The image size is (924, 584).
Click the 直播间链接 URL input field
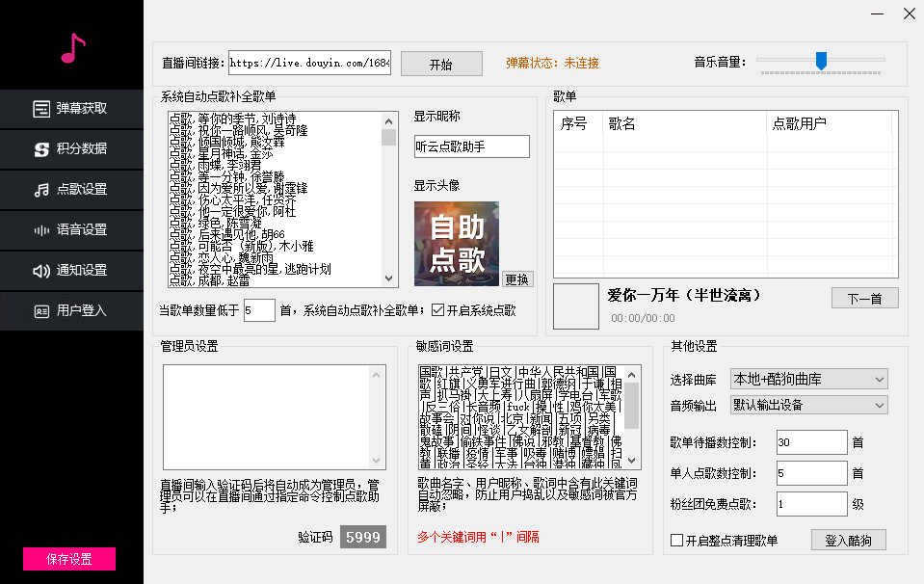[309, 64]
